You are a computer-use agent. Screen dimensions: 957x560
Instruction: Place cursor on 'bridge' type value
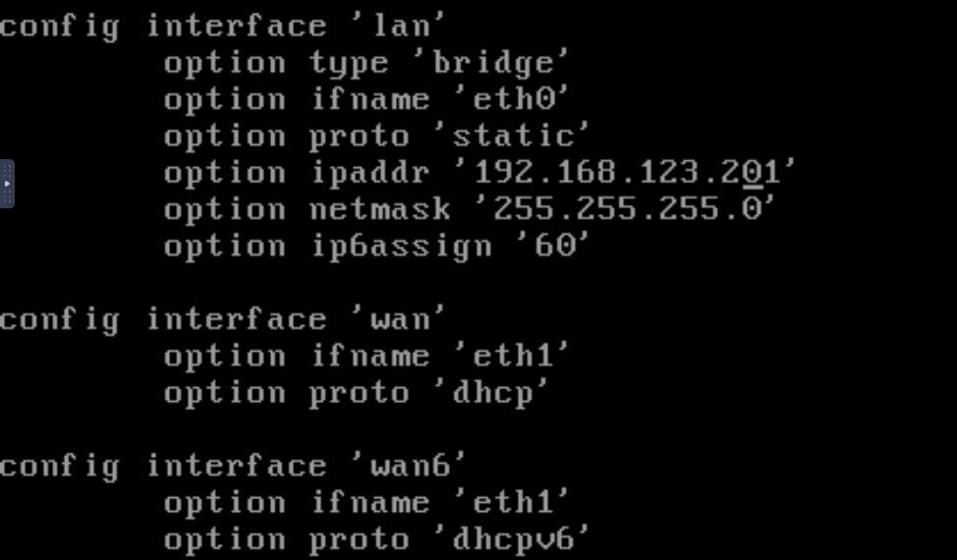(x=501, y=63)
